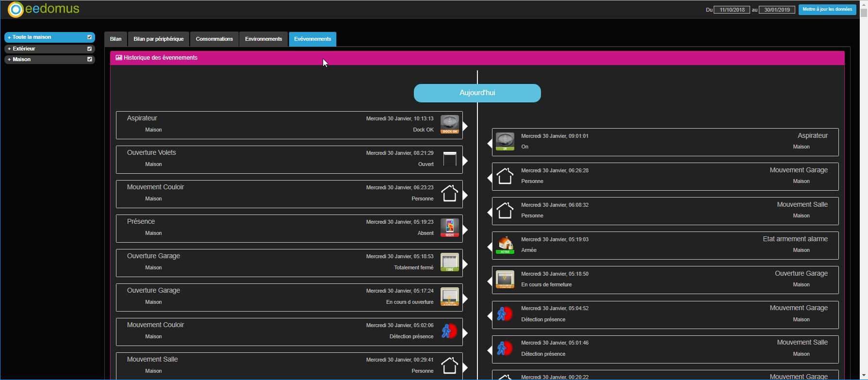Uncheck the Maison room checkbox
868x380 pixels.
click(x=89, y=59)
